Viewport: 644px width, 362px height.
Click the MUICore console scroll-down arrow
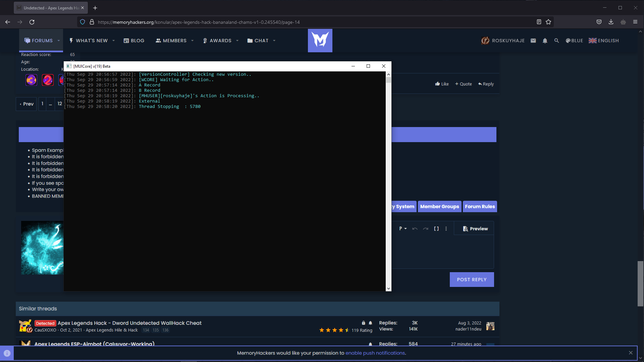(388, 288)
